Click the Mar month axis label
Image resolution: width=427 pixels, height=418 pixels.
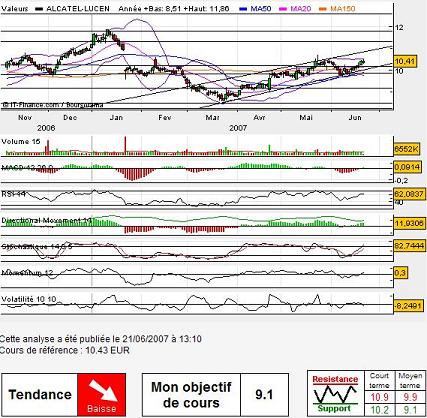click(x=212, y=118)
